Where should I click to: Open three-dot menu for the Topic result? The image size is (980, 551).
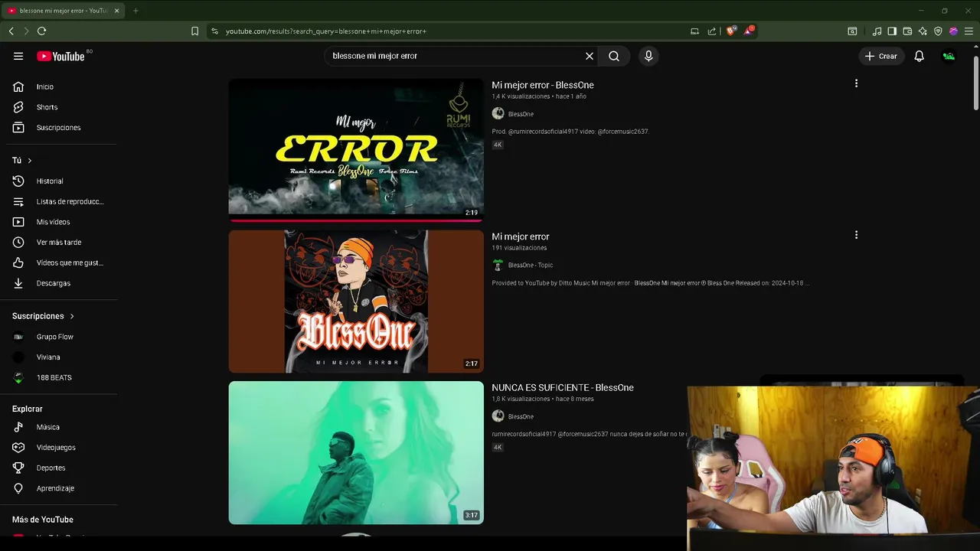856,235
